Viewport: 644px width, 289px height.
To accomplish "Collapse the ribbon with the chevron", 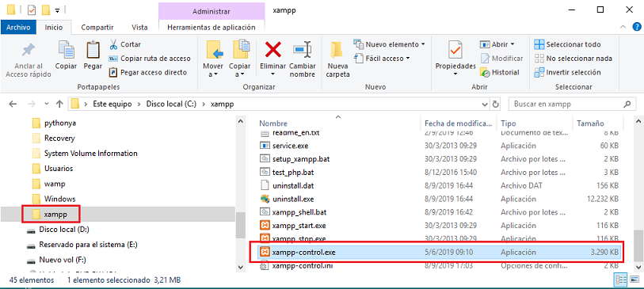I will (x=623, y=28).
